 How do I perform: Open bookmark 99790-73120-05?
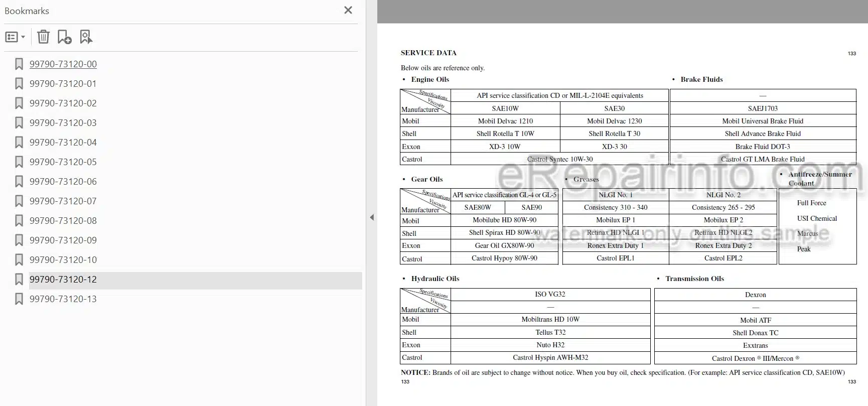coord(63,162)
